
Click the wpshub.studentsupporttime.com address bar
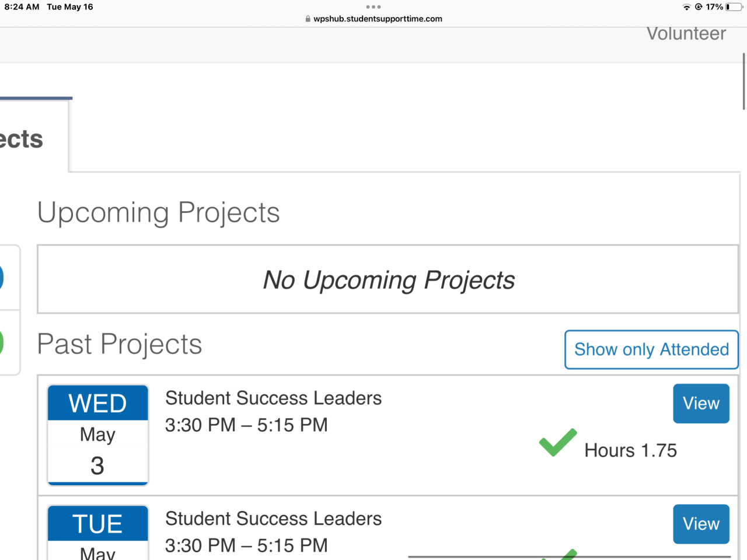(378, 19)
